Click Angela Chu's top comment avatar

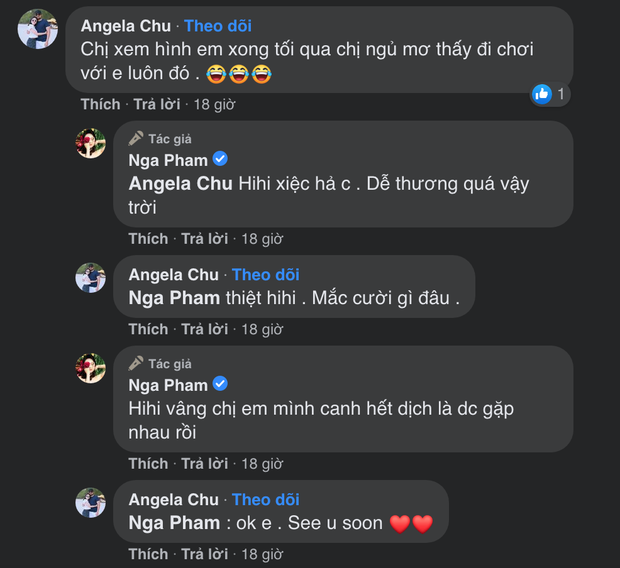tap(38, 30)
